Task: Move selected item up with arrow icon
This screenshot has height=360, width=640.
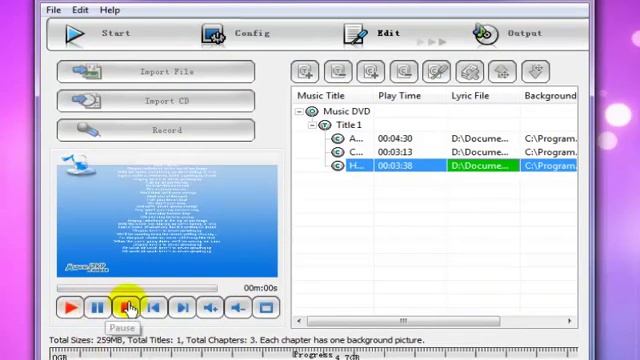Action: [502, 72]
